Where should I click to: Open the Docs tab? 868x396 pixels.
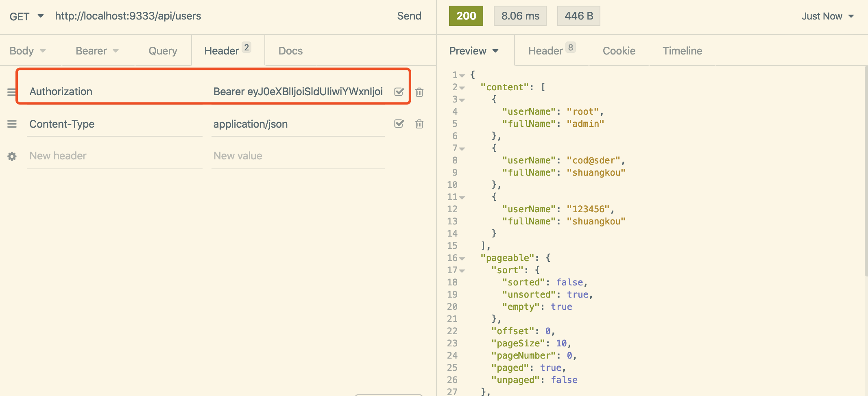click(x=290, y=51)
